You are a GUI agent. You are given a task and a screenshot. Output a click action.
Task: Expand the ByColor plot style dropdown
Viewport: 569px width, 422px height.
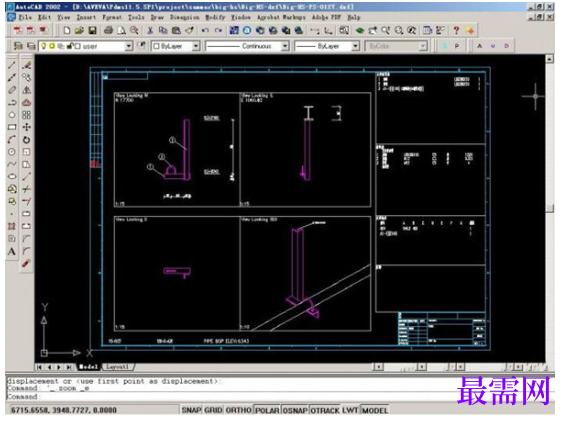point(422,46)
